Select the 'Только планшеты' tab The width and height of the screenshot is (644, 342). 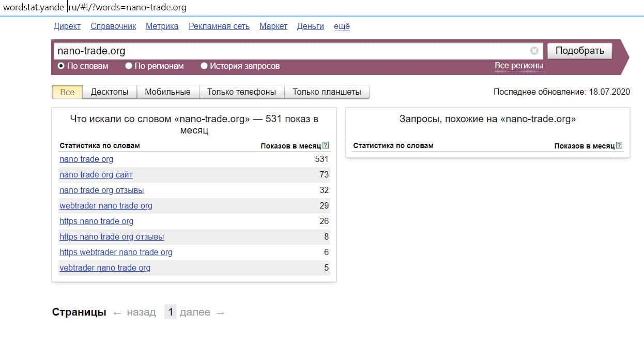327,92
